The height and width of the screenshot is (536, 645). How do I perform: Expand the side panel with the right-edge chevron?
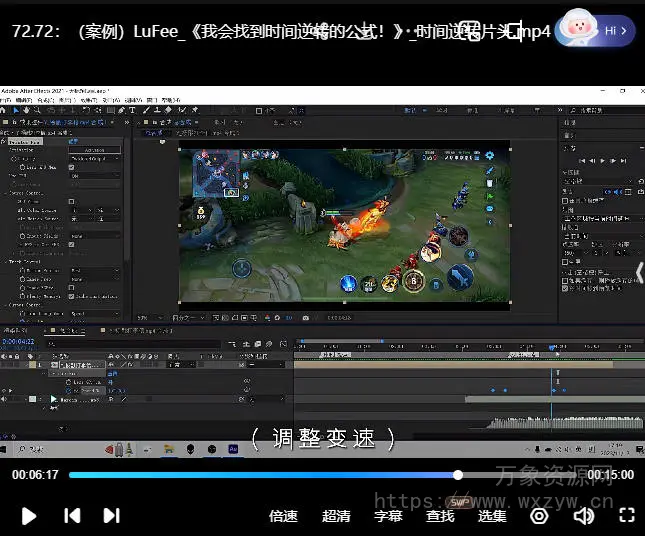(x=639, y=272)
